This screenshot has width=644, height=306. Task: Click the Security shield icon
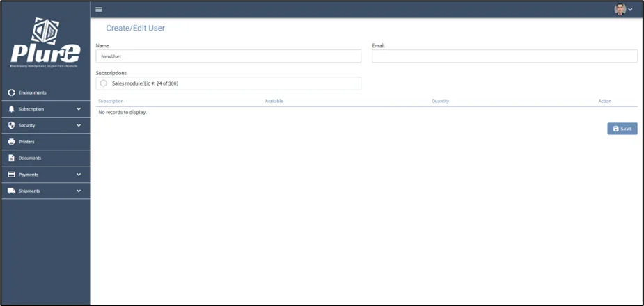[x=12, y=125]
